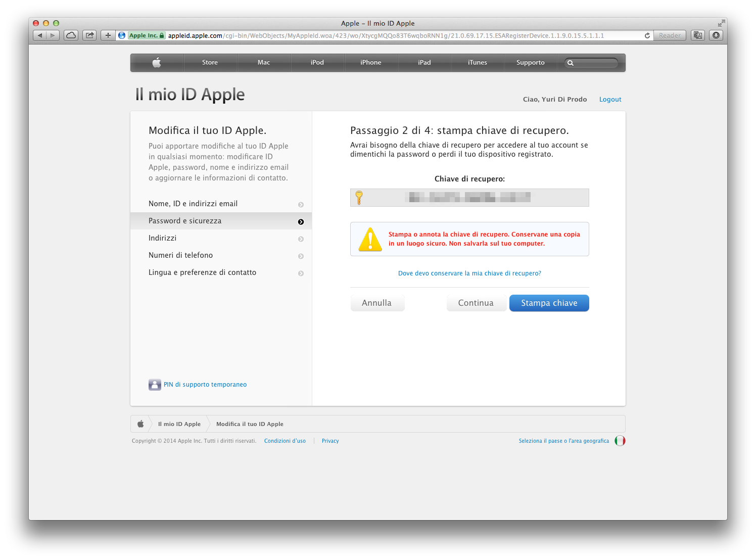Click the Apple site search field
Image resolution: width=756 pixels, height=560 pixels.
[x=591, y=63]
